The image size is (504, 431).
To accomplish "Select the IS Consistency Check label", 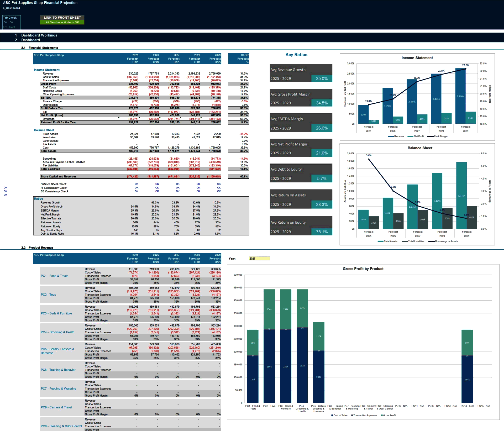I will (54, 188).
